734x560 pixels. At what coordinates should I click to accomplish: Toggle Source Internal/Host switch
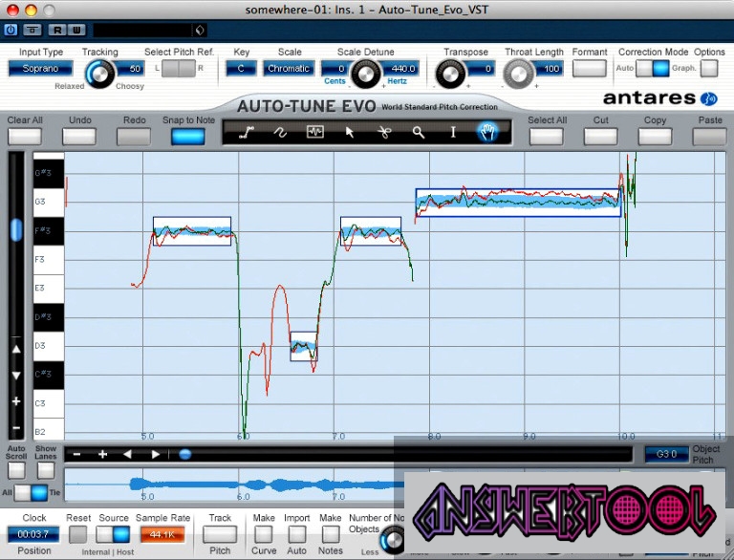point(113,534)
